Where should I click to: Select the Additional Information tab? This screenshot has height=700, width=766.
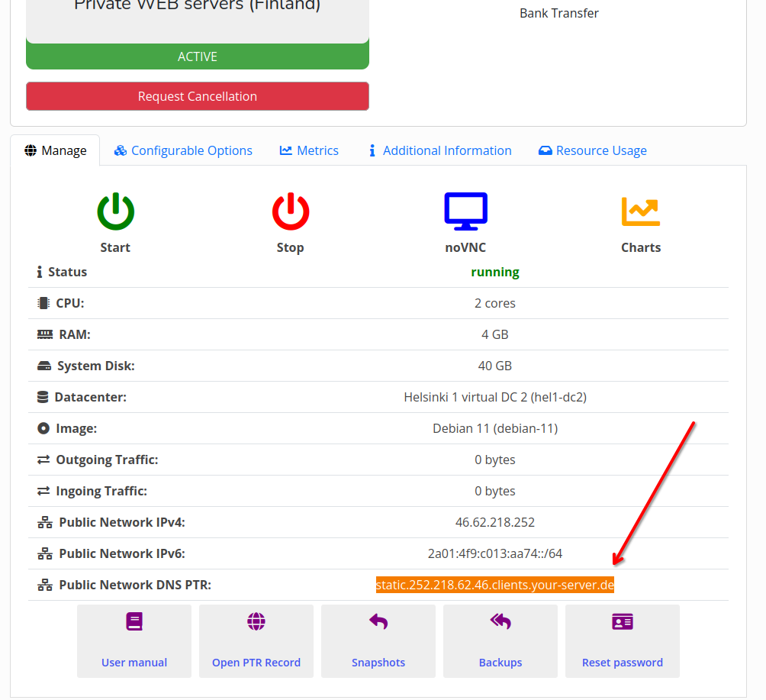pos(439,150)
